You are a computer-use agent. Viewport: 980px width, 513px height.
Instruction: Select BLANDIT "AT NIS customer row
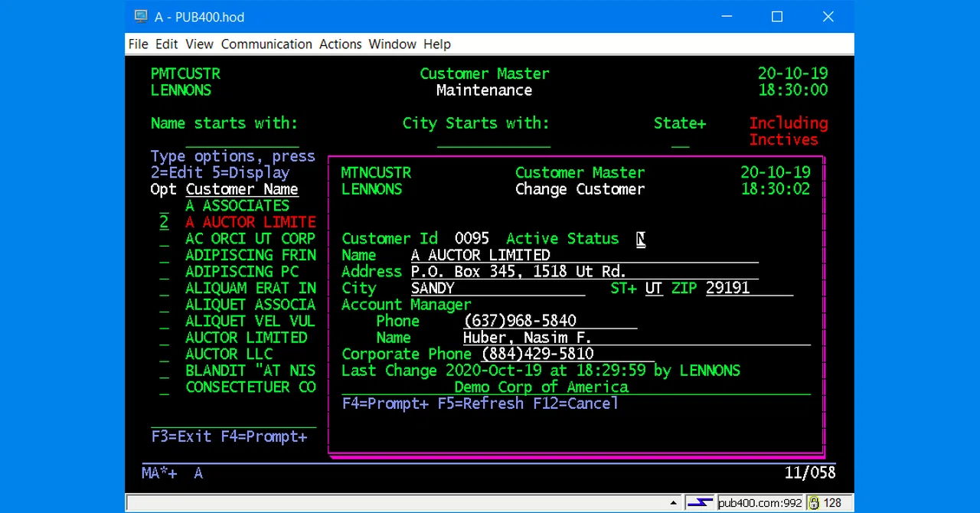coord(250,371)
